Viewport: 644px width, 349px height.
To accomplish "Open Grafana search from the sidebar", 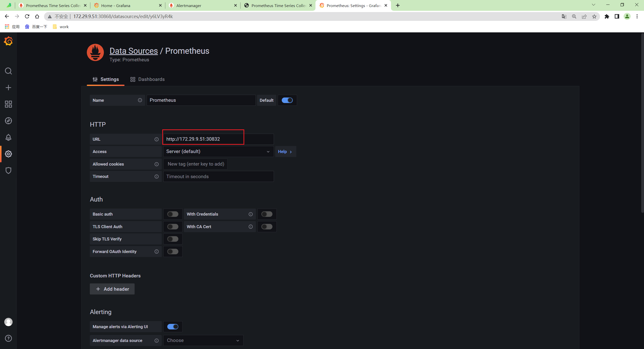I will point(8,71).
